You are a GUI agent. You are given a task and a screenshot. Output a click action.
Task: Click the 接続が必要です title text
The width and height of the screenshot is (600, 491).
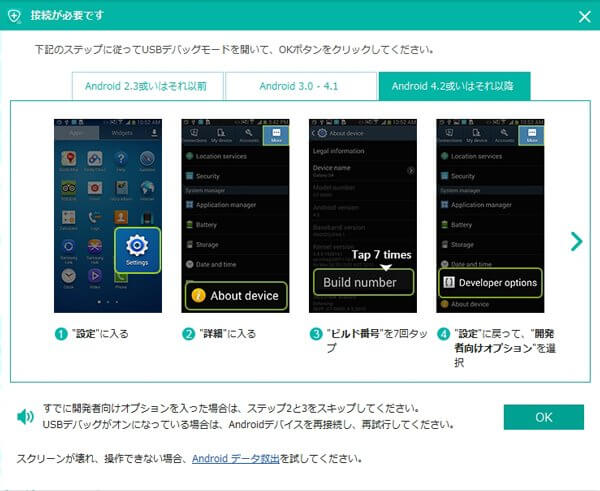(67, 16)
